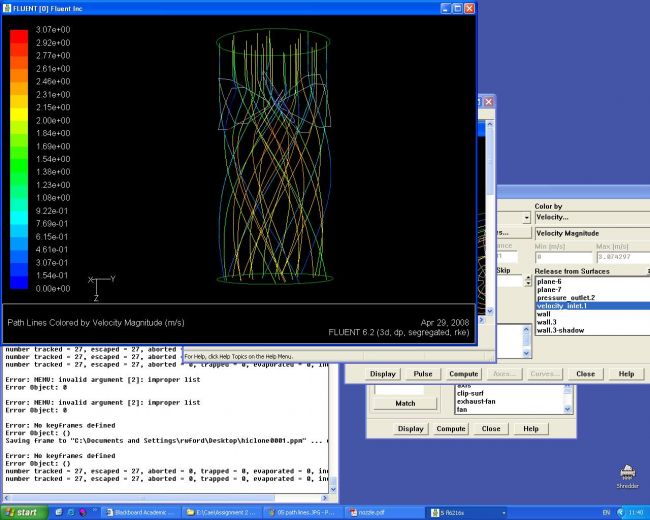
Task: Click Curves... button in Path Lines dialog
Action: tap(545, 374)
